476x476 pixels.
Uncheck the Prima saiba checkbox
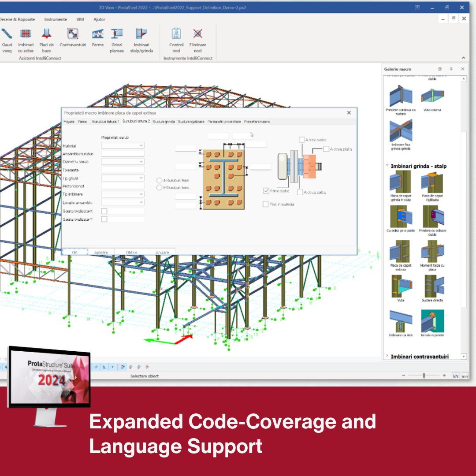(266, 191)
